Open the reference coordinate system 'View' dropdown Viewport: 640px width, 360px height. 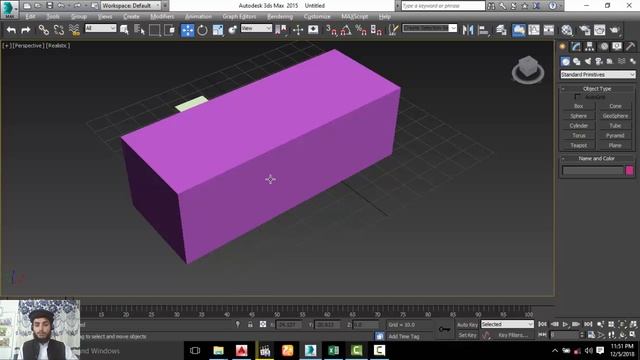click(256, 28)
